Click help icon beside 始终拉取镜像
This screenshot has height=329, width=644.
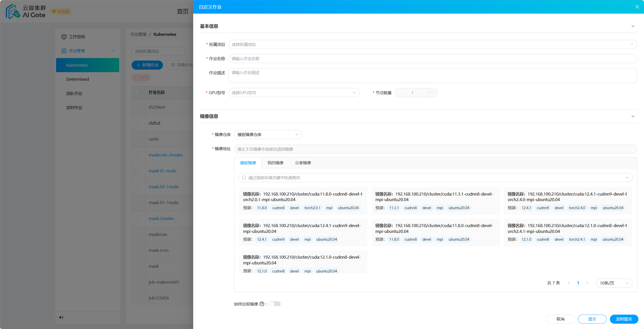tap(262, 304)
